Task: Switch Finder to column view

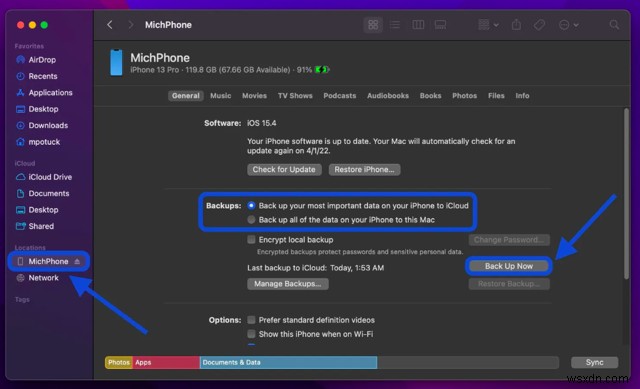Action: point(418,25)
